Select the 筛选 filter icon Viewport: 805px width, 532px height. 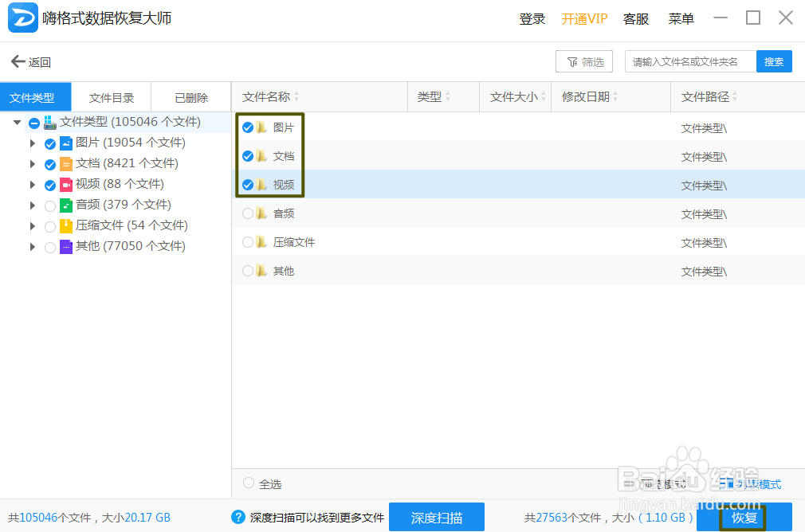pyautogui.click(x=572, y=61)
